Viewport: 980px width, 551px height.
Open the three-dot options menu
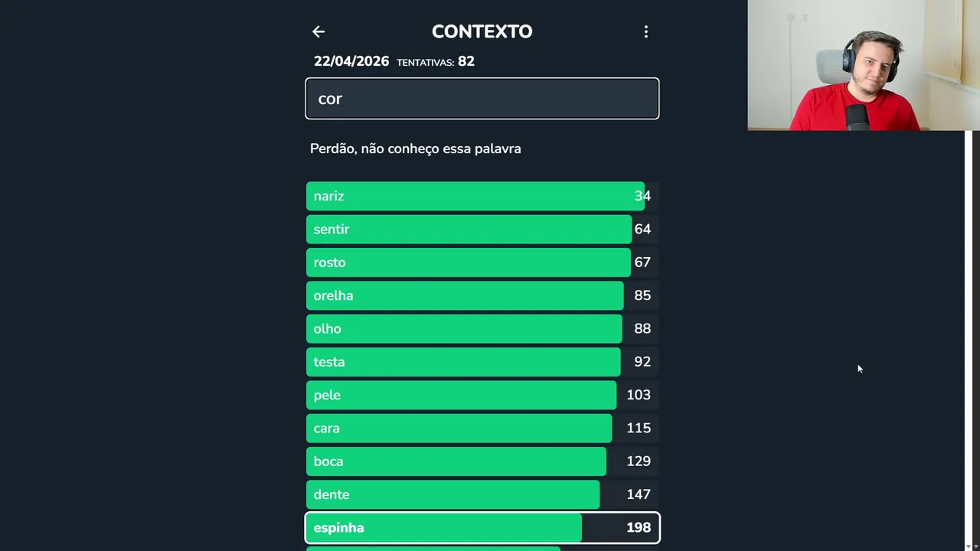(645, 31)
